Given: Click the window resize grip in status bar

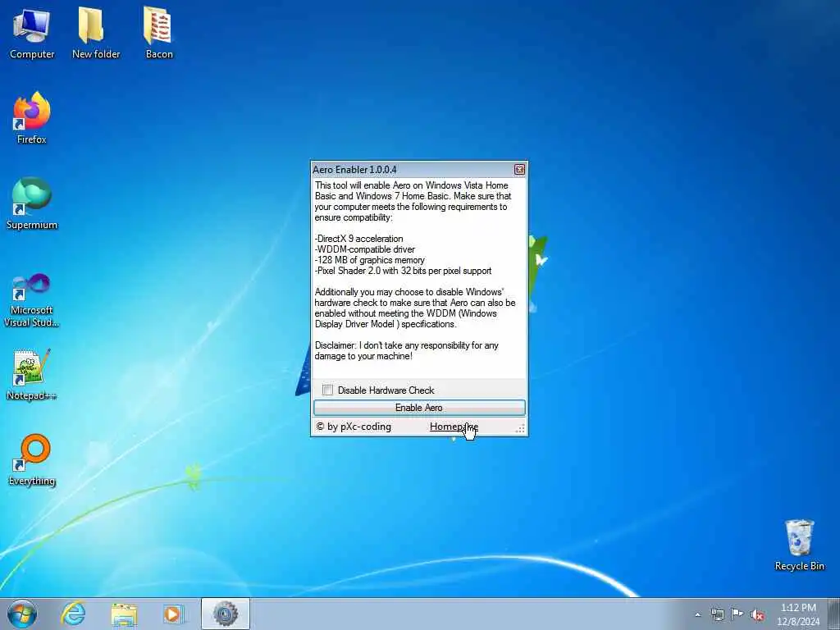Looking at the screenshot, I should 520,428.
